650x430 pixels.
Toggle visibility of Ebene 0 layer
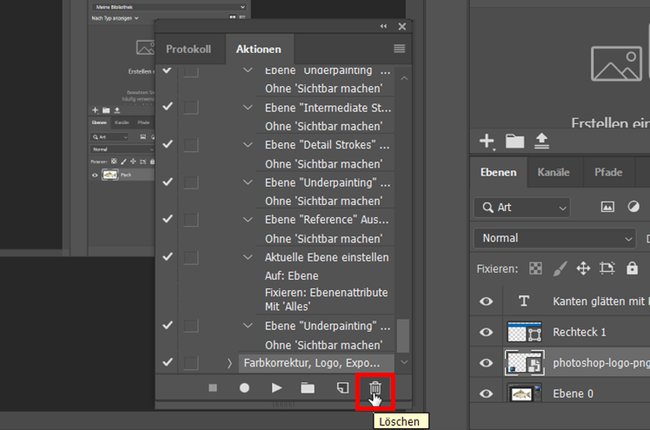tap(487, 394)
